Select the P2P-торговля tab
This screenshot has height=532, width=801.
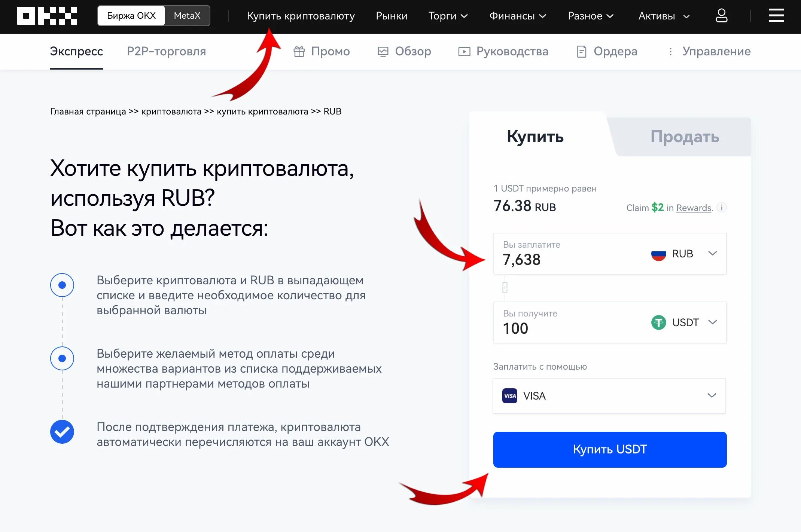(166, 51)
